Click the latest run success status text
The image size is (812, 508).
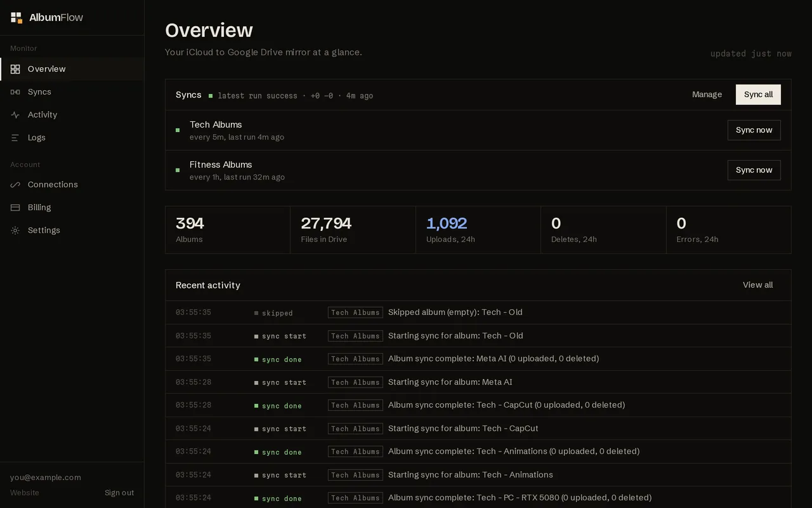point(295,96)
